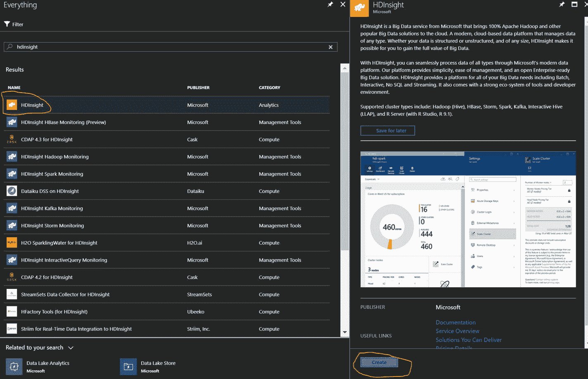This screenshot has height=379, width=588.
Task: Select CDAP 4.3 for HDInsight text
Action: (47, 139)
